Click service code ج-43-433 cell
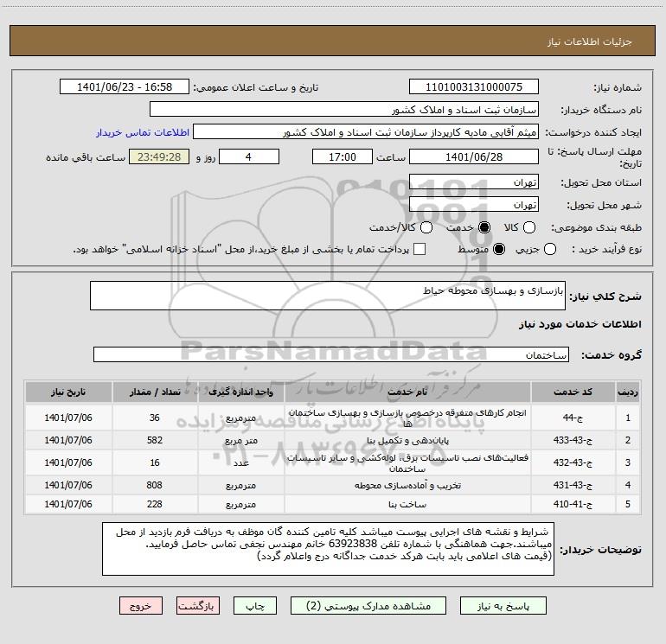Image resolution: width=666 pixels, height=644 pixels. pos(573,440)
